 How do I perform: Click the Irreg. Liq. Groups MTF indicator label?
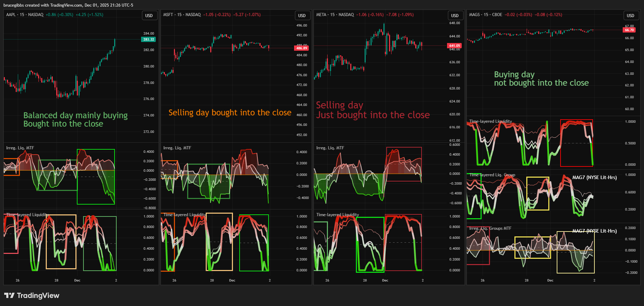tap(490, 228)
